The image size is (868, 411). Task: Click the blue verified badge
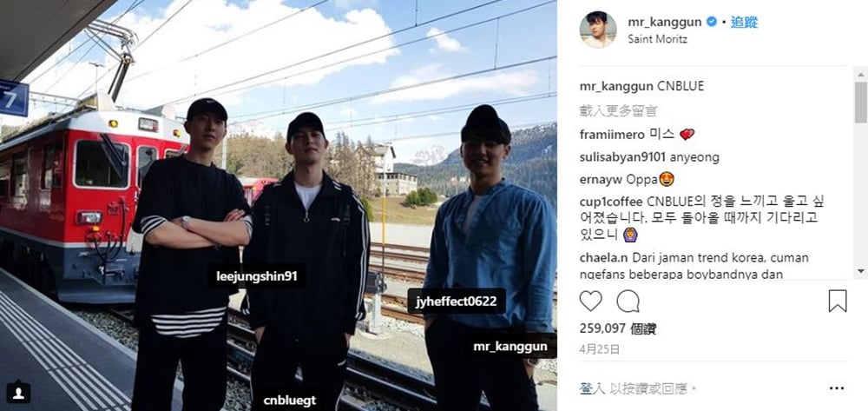(x=712, y=22)
